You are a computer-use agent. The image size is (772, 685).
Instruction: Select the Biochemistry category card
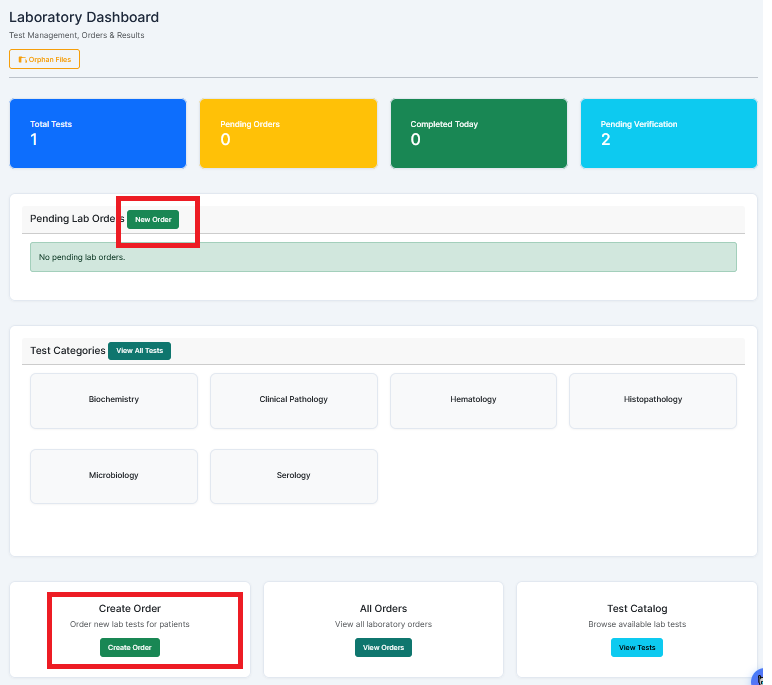114,401
